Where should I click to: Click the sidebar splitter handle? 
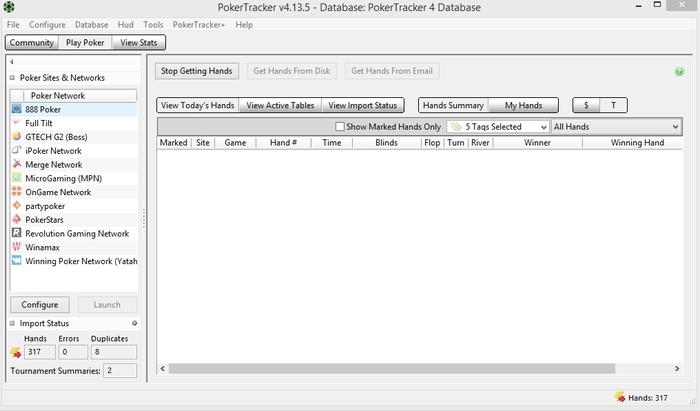point(144,219)
